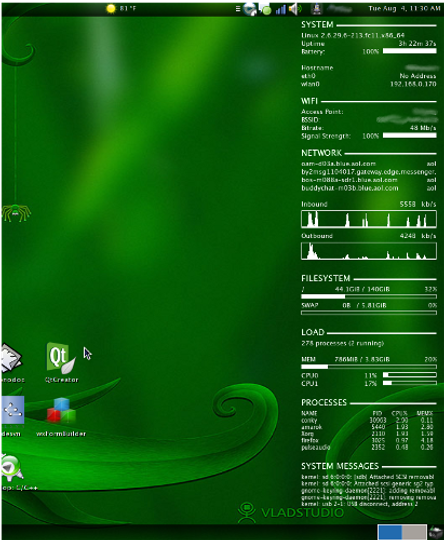The width and height of the screenshot is (444, 540).
Task: Expand the panel handle with three lines
Action: tap(238, 9)
